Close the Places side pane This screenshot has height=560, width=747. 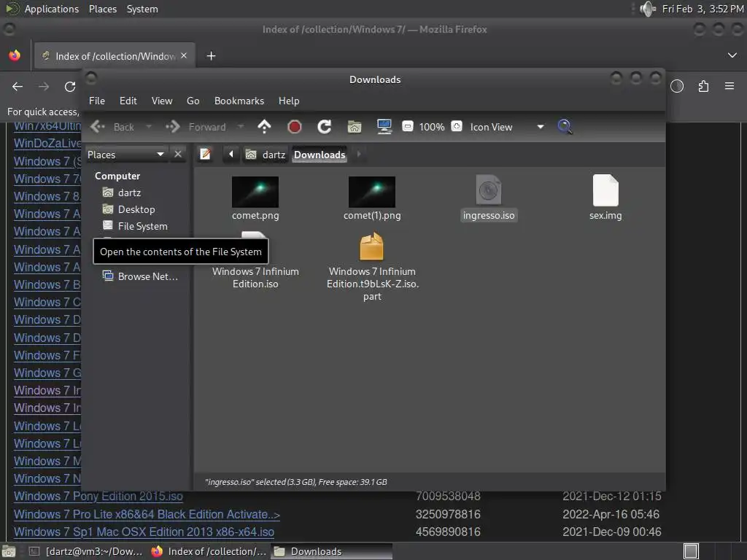pyautogui.click(x=178, y=155)
